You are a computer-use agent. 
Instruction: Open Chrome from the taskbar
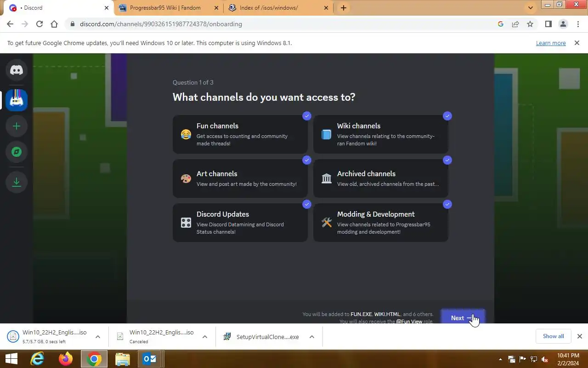click(94, 359)
